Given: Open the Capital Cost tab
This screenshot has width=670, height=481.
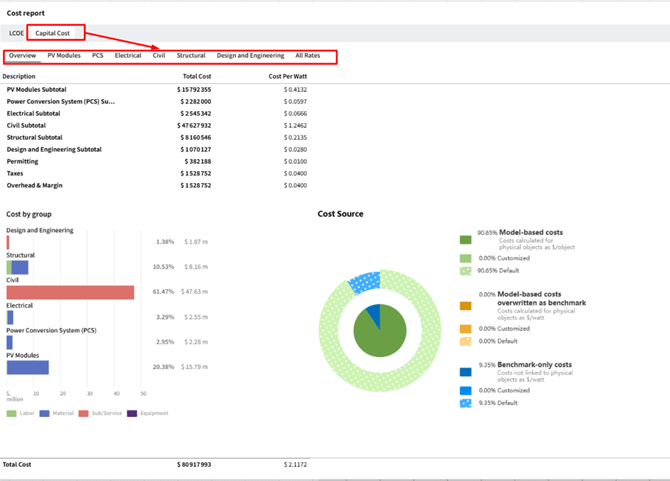Looking at the screenshot, I should pyautogui.click(x=52, y=33).
